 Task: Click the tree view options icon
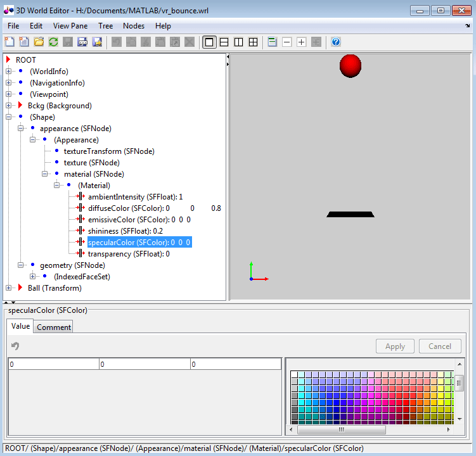273,42
